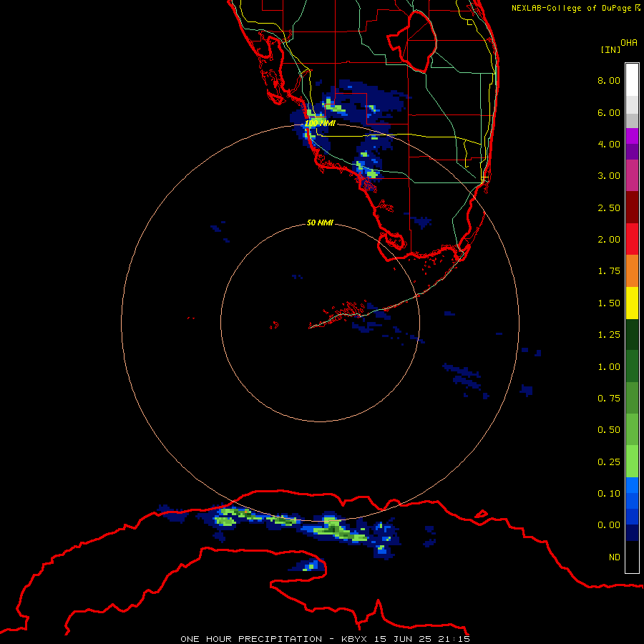Viewport: 644px width, 644px height.
Task: Select the medium green 0.75 swatch
Action: pos(632,398)
